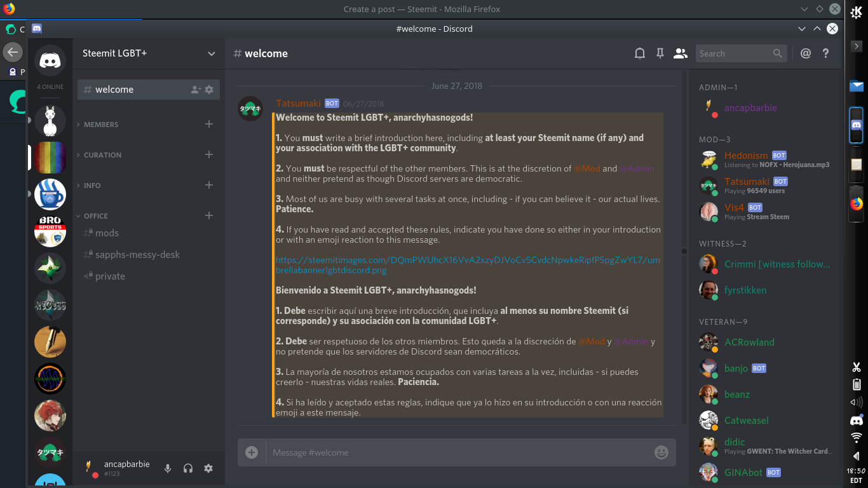Open the green shuriken star server icon
This screenshot has height=488, width=868.
click(x=50, y=268)
